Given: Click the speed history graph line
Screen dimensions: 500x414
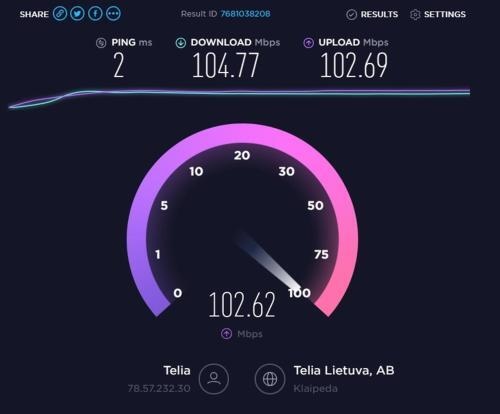Looking at the screenshot, I should tap(239, 93).
